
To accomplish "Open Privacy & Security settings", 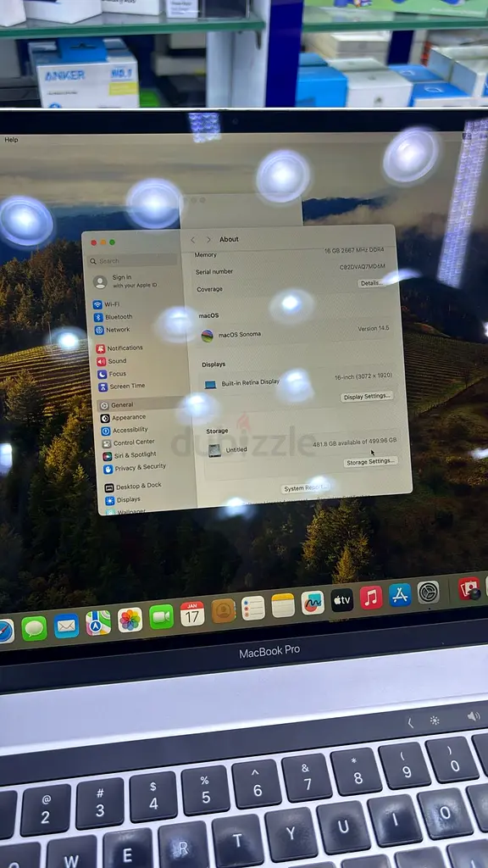I will [135, 468].
